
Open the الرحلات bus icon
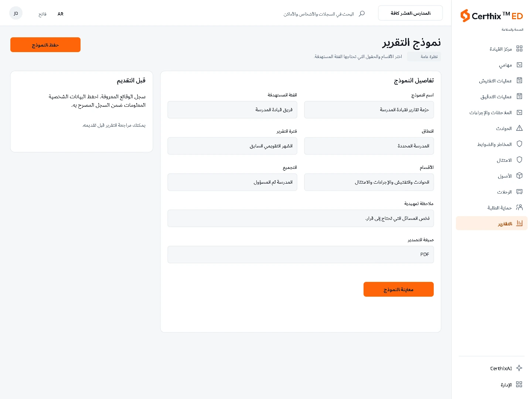click(519, 192)
